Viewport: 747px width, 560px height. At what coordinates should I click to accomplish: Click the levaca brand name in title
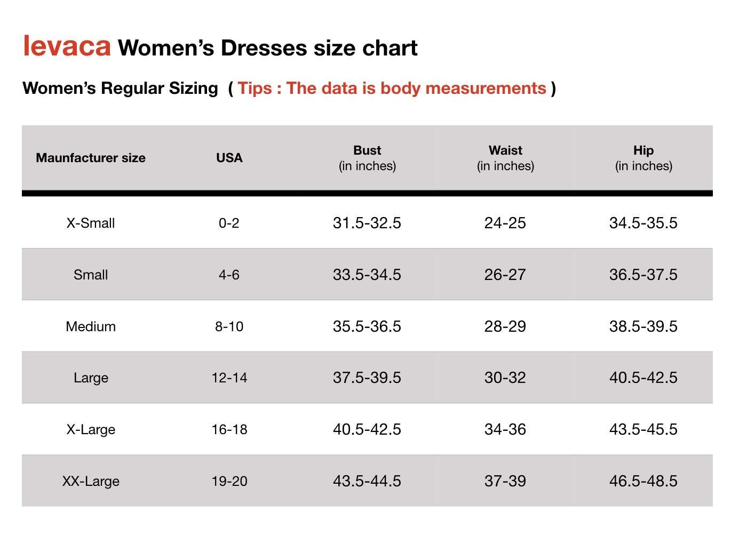(x=67, y=46)
